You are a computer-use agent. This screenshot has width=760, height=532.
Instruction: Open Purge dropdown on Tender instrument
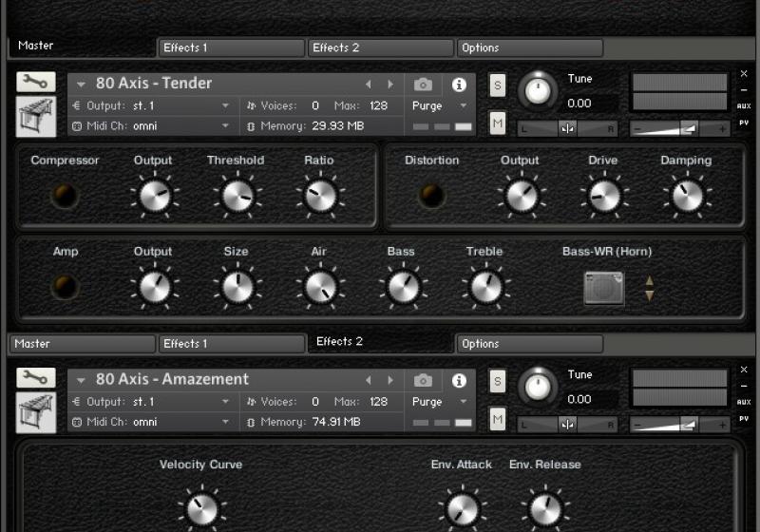coord(440,106)
